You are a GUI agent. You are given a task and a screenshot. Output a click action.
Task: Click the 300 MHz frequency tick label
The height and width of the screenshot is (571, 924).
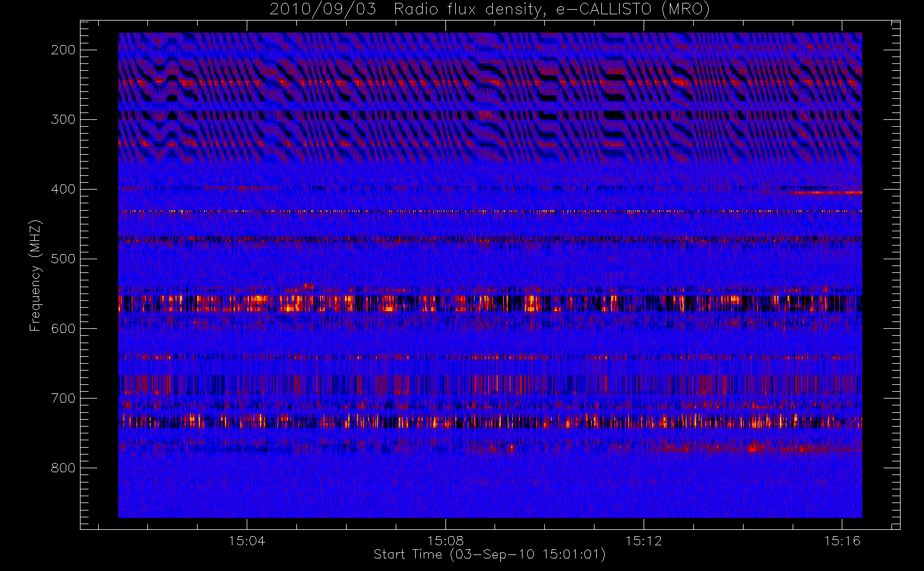[x=63, y=119]
